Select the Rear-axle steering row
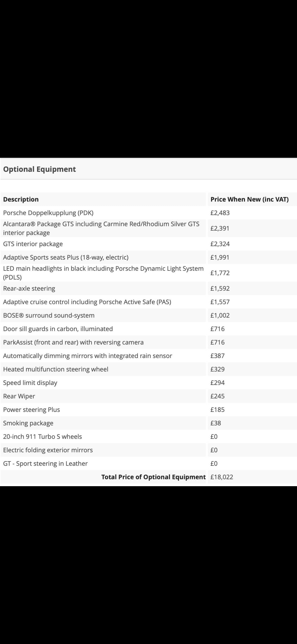Screen dimensions: 297x644 (29, 288)
